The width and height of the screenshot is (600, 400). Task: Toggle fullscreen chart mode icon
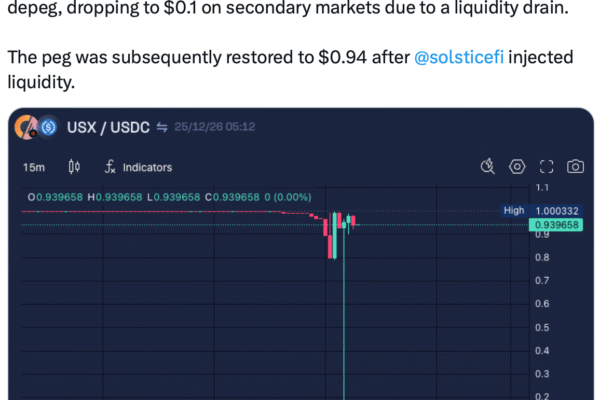[x=546, y=167]
